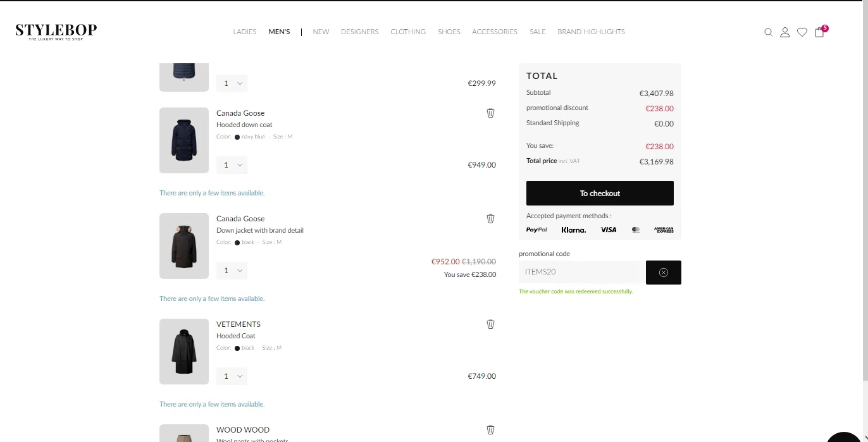Click VETEMENTS coat black color swatch
The width and height of the screenshot is (868, 442).
point(237,348)
